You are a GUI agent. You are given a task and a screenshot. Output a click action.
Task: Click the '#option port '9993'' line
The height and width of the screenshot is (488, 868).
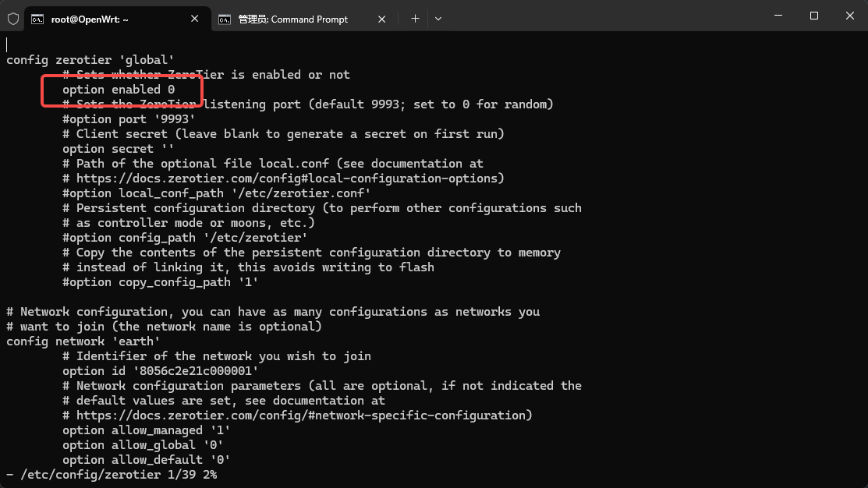pyautogui.click(x=129, y=119)
